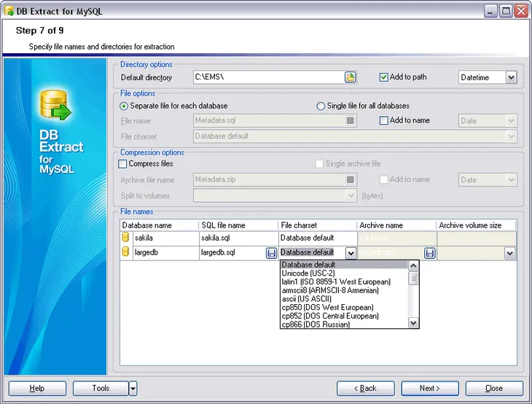The height and width of the screenshot is (404, 532).
Task: Toggle Add to name under Compression options
Action: 383,179
